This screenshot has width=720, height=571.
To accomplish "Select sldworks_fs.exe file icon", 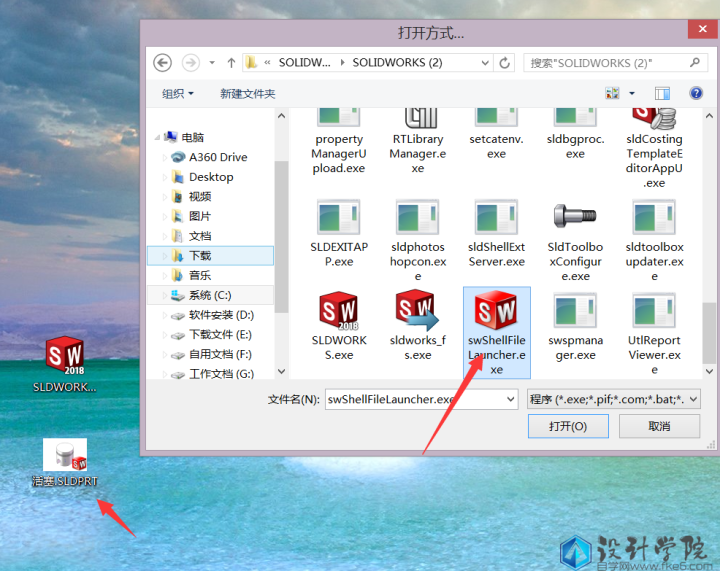I will pos(417,314).
